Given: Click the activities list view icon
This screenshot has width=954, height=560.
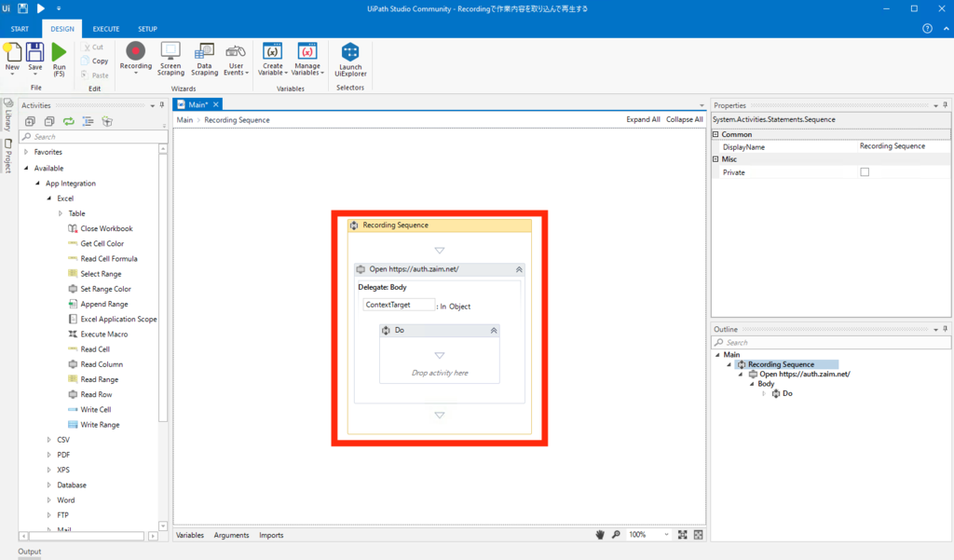Looking at the screenshot, I should coord(89,121).
